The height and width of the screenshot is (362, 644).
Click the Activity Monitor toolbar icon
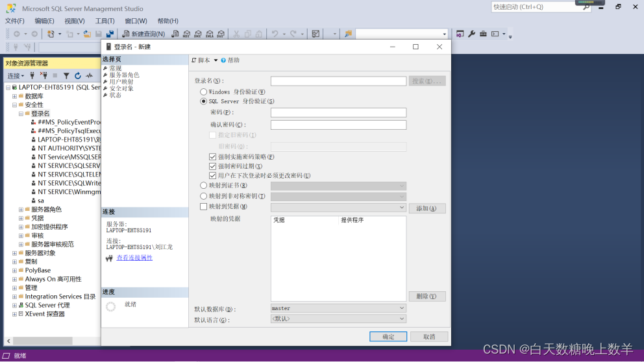(316, 34)
